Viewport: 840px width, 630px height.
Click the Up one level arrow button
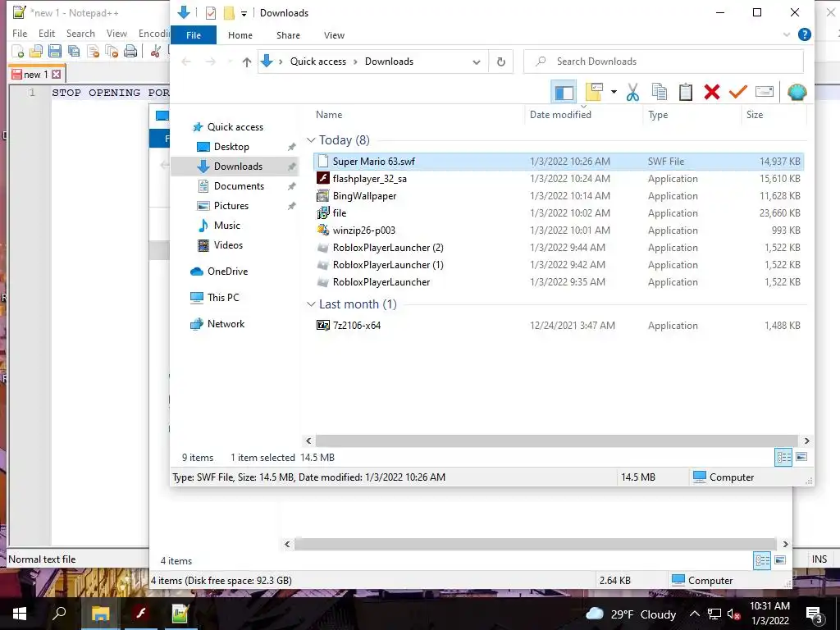(x=246, y=62)
